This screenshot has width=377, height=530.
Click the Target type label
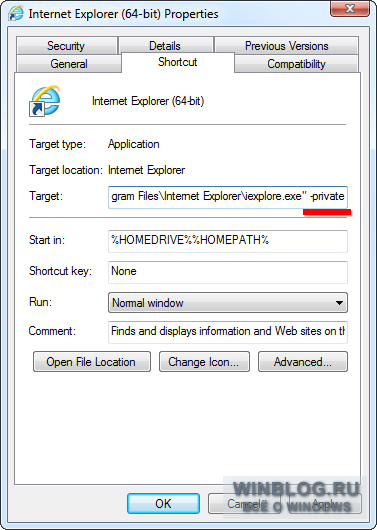tap(57, 144)
